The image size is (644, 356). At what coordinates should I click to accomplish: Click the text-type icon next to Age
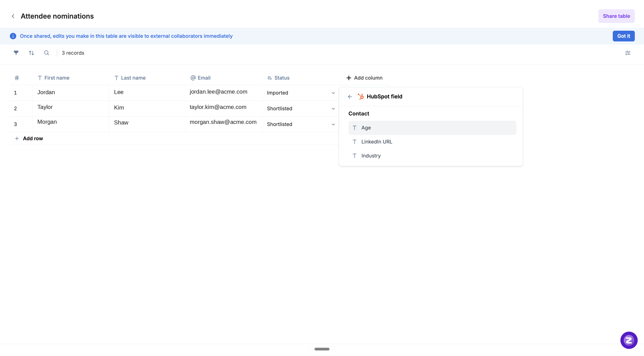(355, 128)
